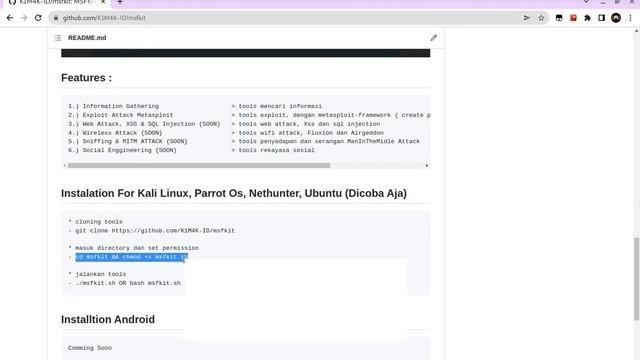Open the red extension icon in toolbar
Viewport: 640px width, 360px height.
click(x=573, y=18)
